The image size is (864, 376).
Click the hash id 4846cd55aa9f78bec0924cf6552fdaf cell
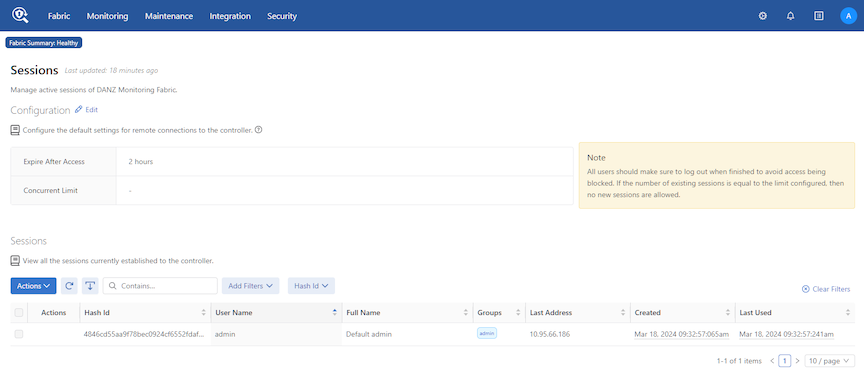tap(145, 334)
